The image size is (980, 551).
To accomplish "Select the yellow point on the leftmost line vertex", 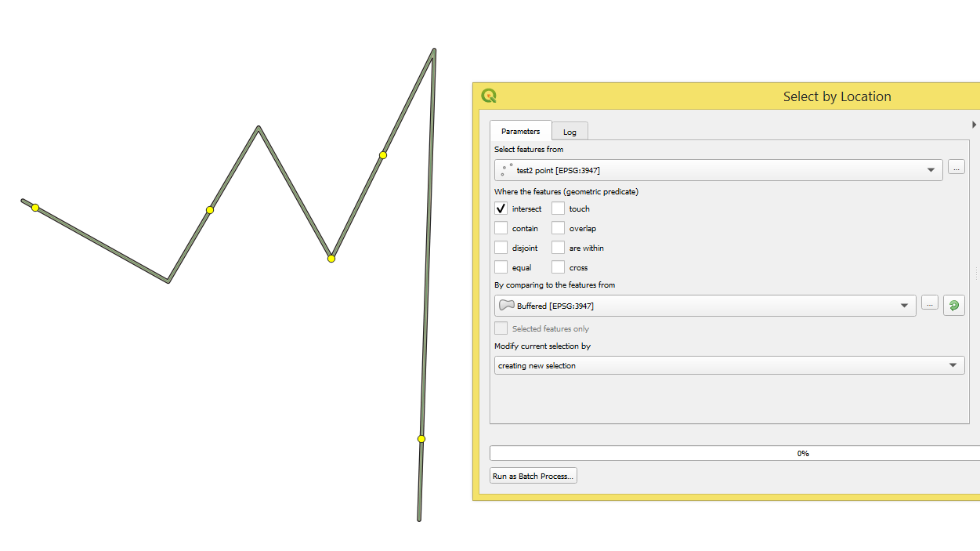I will tap(34, 207).
